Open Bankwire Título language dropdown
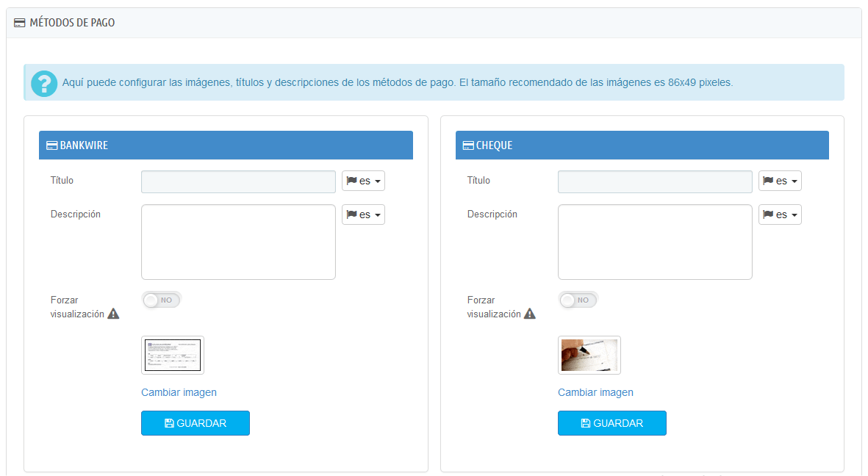This screenshot has height=476, width=868. 363,181
